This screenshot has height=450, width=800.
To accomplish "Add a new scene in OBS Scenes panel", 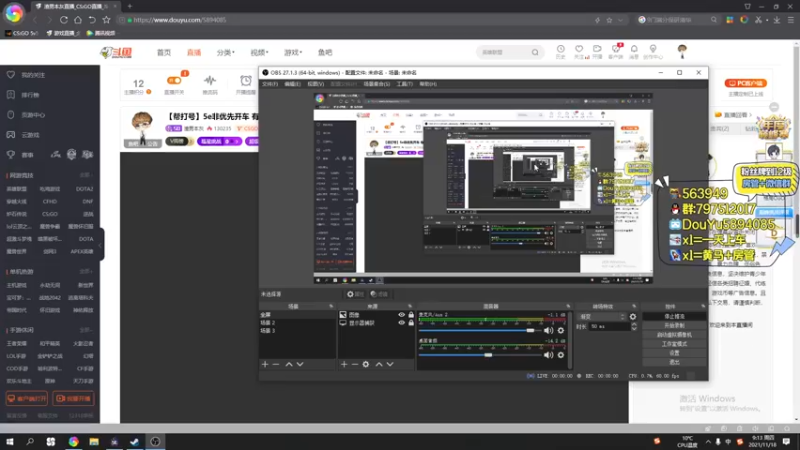I will point(265,364).
